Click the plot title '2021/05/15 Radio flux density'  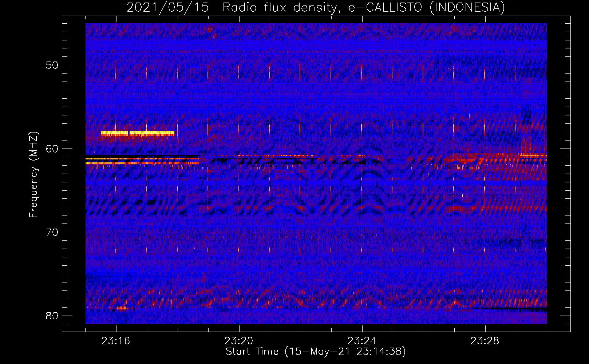316,8
